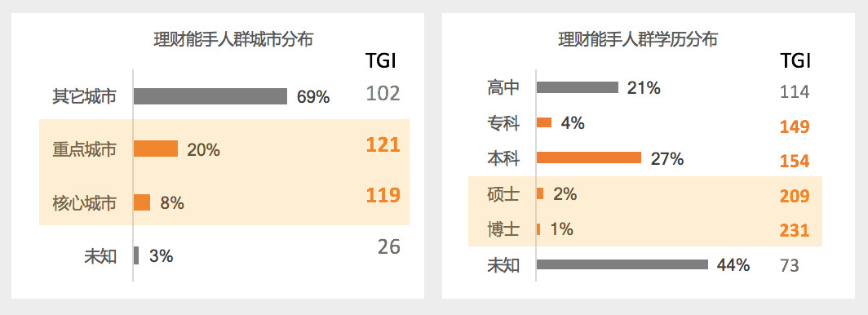Screen dimensions: 868x315
Task: Click the 高中 gray bar
Action: point(578,87)
